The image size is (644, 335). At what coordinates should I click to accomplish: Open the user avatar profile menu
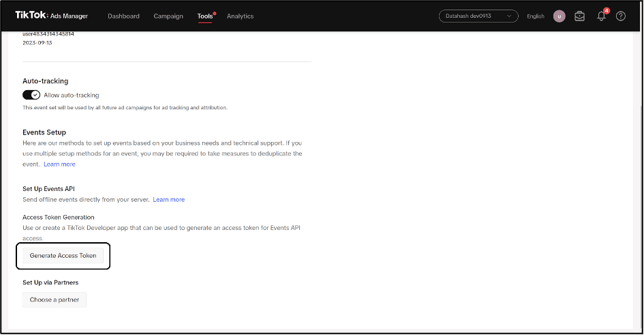[559, 16]
